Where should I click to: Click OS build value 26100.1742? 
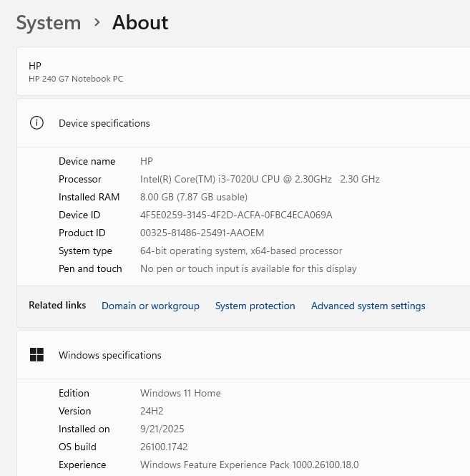pyautogui.click(x=164, y=447)
